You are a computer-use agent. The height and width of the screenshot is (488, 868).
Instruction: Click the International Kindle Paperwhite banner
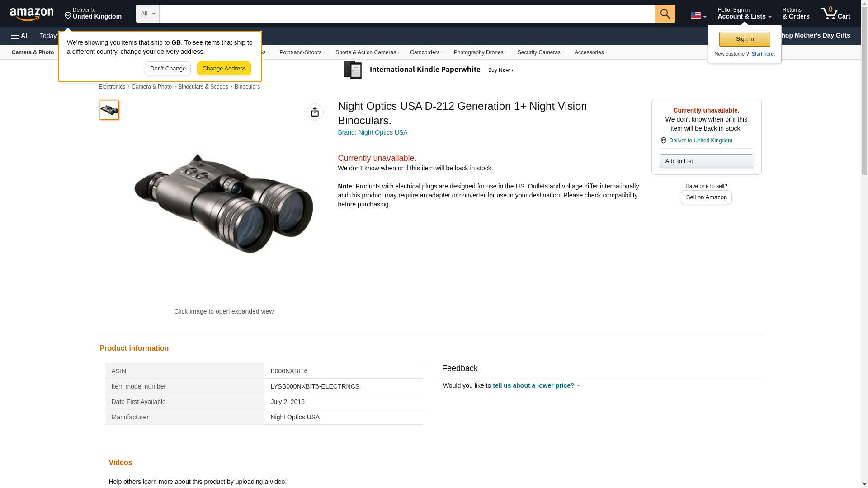point(428,70)
